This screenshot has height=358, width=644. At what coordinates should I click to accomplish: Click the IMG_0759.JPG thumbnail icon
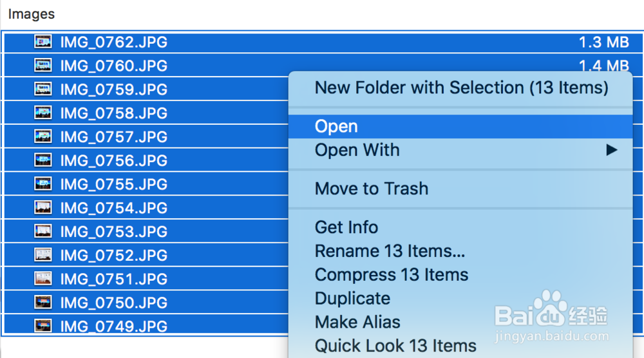tap(43, 89)
